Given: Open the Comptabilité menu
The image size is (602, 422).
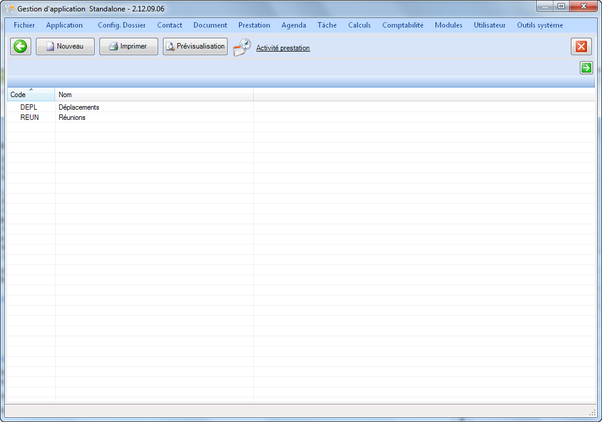Looking at the screenshot, I should [402, 25].
